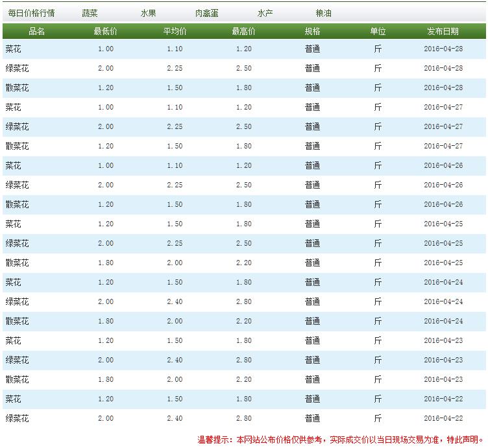Click highest price 1.80 for 散菜花 on 2016-04-28
Image resolution: width=488 pixels, height=448 pixels.
coord(244,88)
